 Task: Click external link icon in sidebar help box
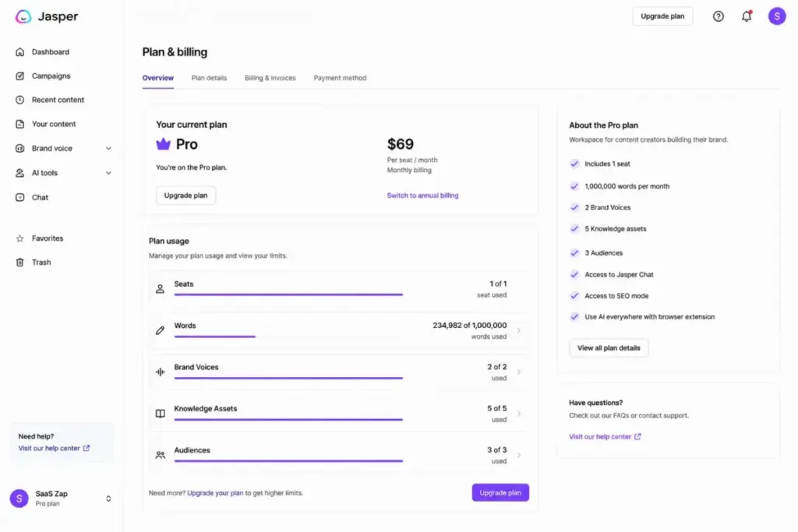pyautogui.click(x=87, y=448)
